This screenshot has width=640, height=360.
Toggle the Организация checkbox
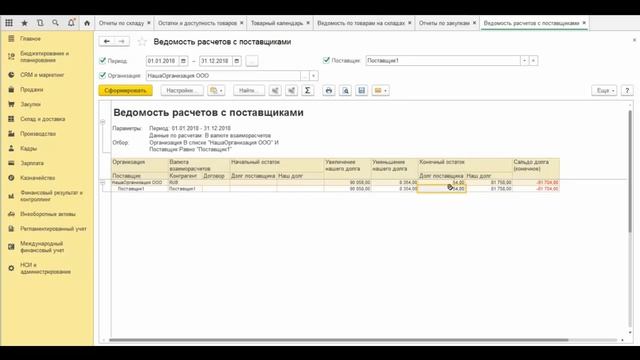pos(102,75)
